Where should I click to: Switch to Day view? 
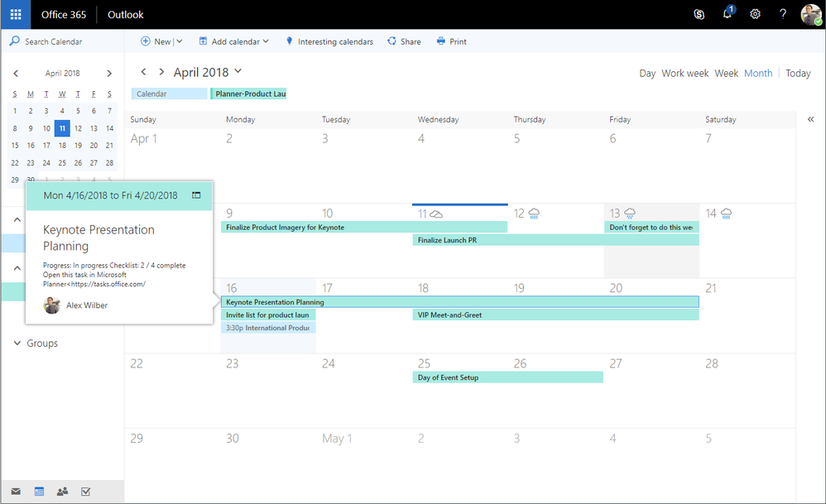[647, 73]
